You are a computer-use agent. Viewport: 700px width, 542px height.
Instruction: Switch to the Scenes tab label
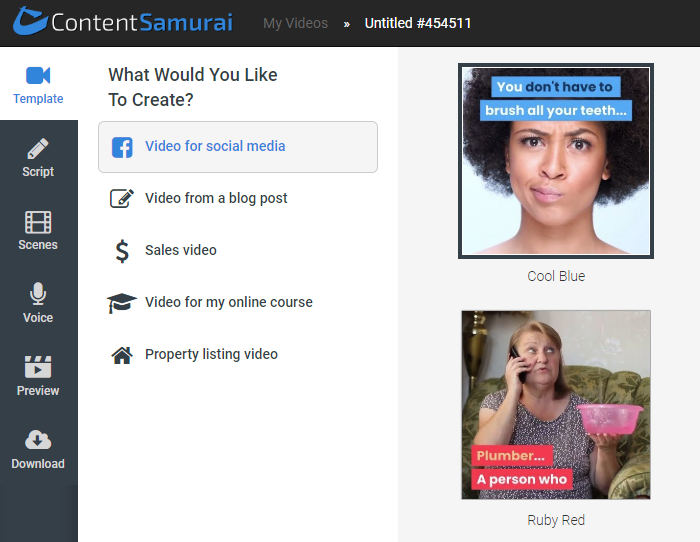point(38,245)
